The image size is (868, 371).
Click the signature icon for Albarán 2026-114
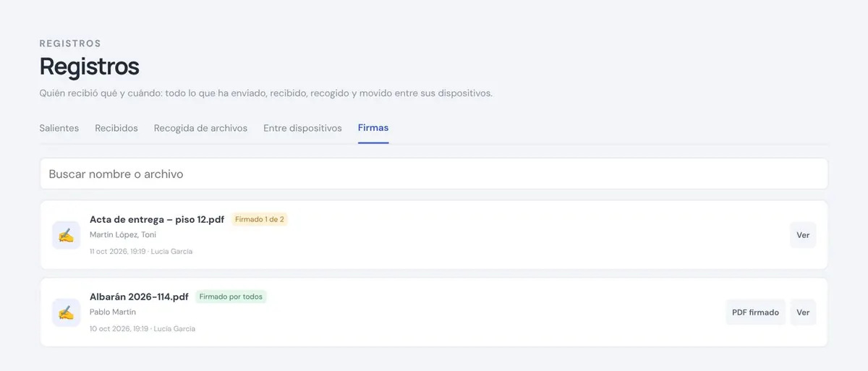click(66, 312)
